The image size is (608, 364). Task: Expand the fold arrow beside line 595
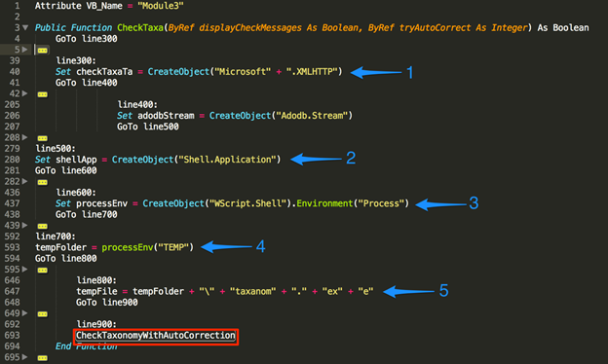(25, 269)
